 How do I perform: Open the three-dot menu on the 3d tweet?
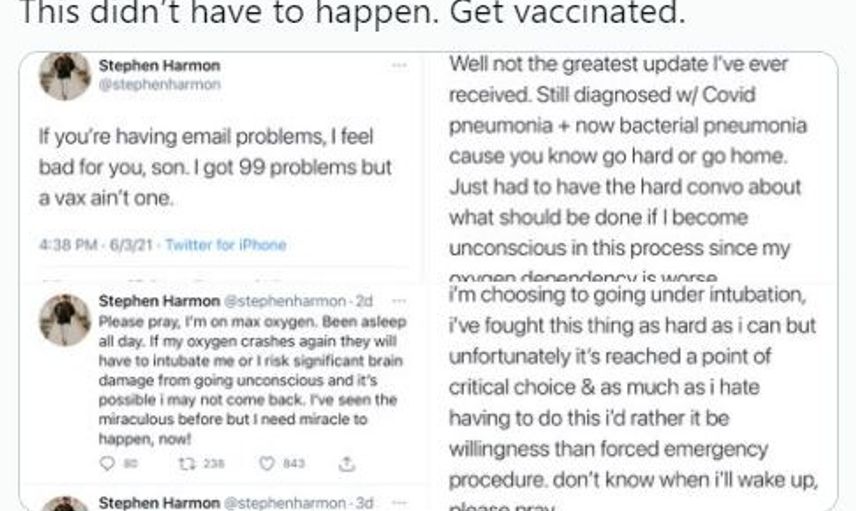[399, 502]
